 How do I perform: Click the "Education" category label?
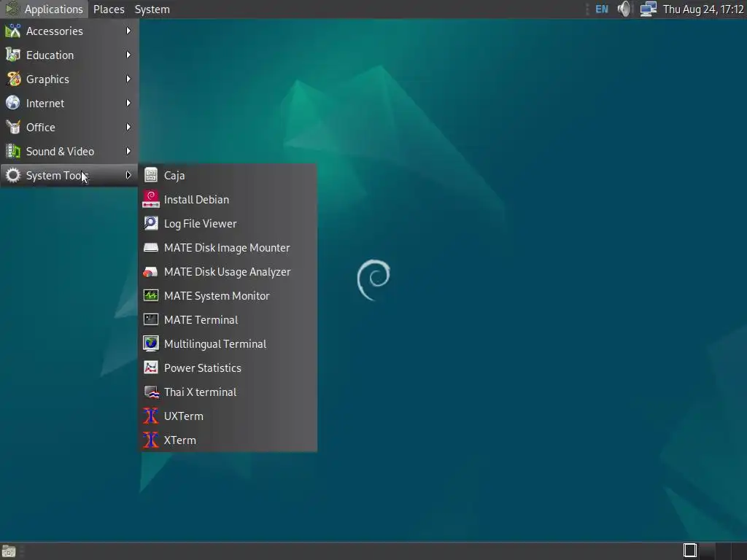coord(50,55)
